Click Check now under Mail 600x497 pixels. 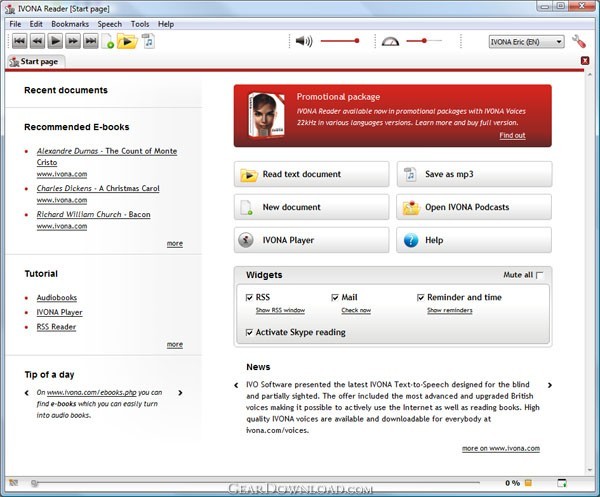(x=356, y=310)
